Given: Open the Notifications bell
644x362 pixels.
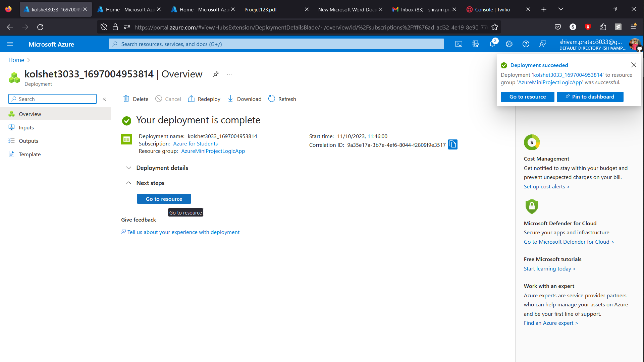Looking at the screenshot, I should point(492,44).
